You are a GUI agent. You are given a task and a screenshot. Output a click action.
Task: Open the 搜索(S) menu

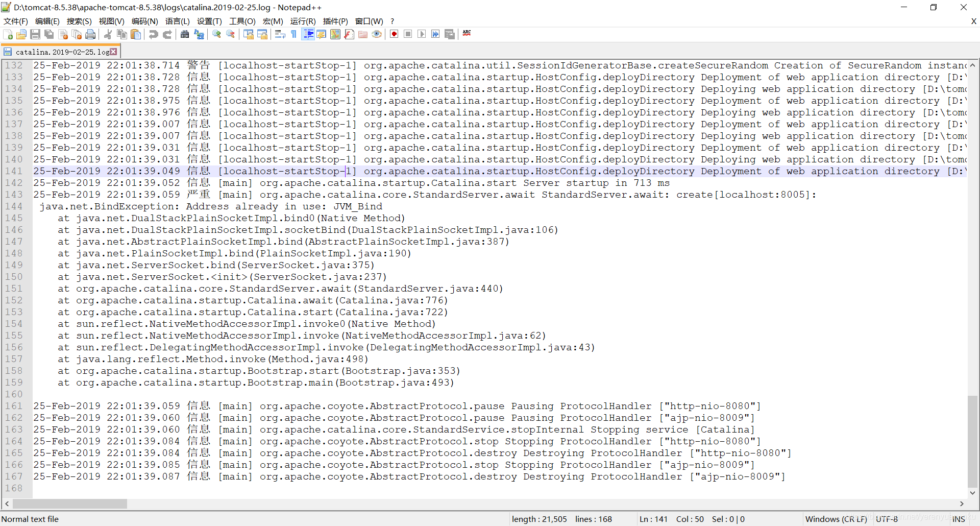tap(79, 21)
